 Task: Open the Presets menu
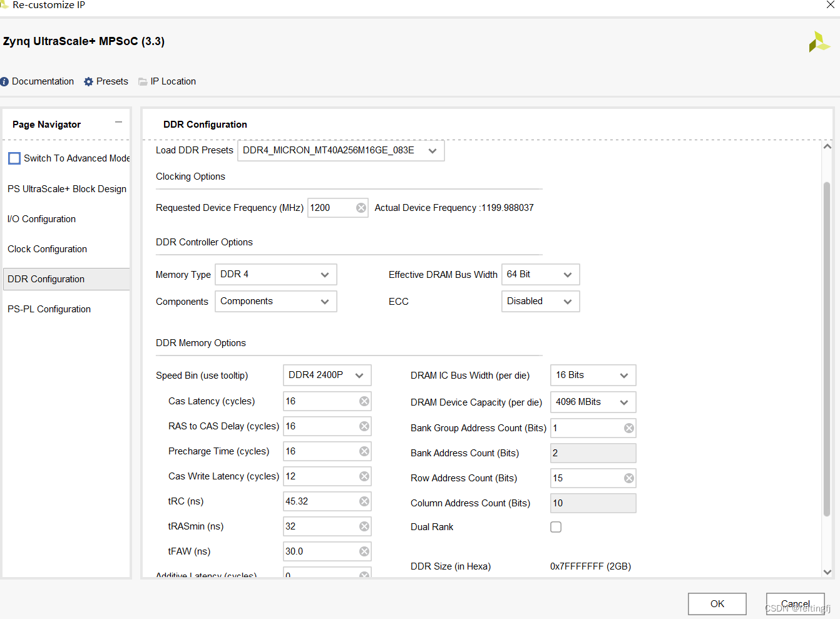point(112,81)
